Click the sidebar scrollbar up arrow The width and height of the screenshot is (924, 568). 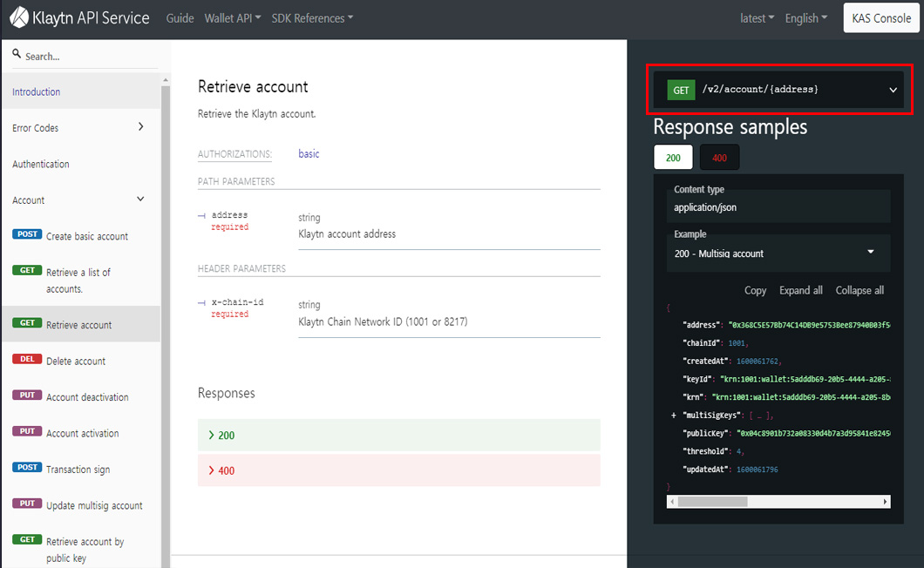click(x=165, y=80)
